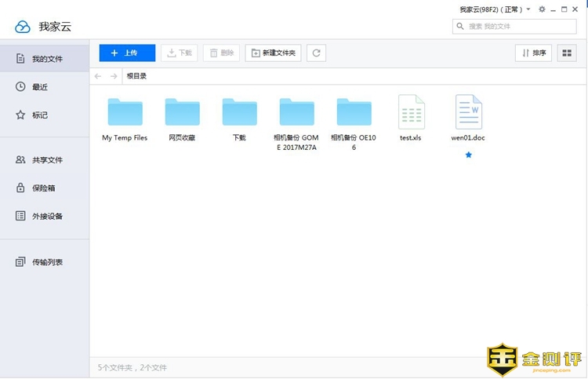
Task: Toggle the blue star under wen01.doc
Action: pyautogui.click(x=469, y=155)
